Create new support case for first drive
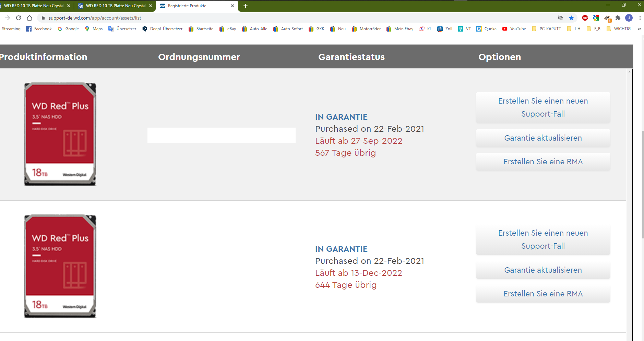Screen dimensions: 644x341 click(x=543, y=107)
